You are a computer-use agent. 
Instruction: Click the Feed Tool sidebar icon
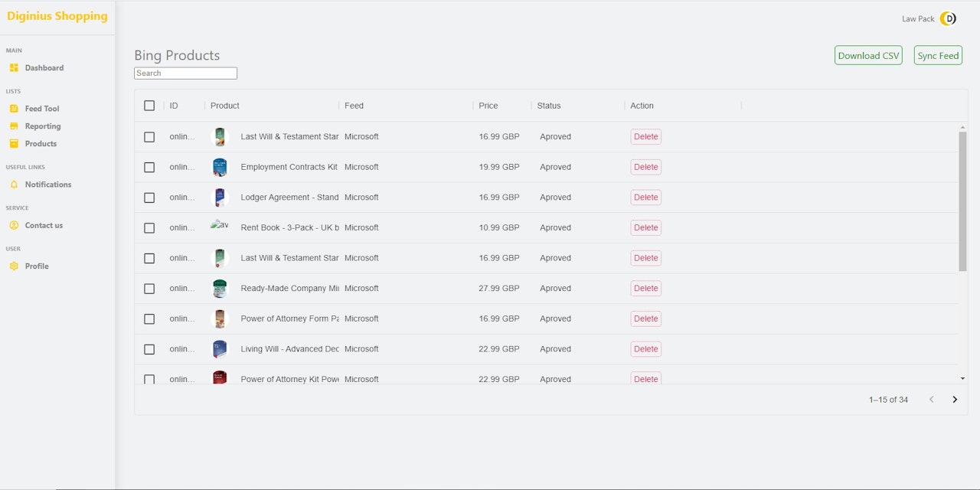pos(14,109)
